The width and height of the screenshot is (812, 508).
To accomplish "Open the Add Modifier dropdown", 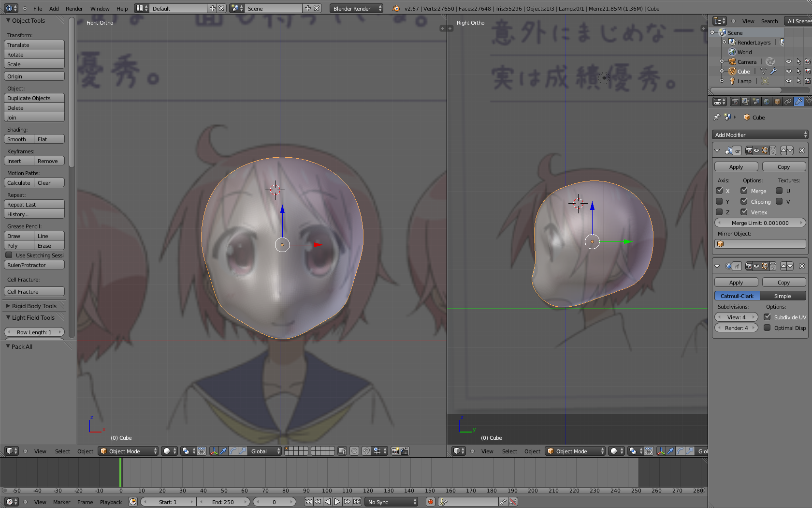I will [760, 134].
